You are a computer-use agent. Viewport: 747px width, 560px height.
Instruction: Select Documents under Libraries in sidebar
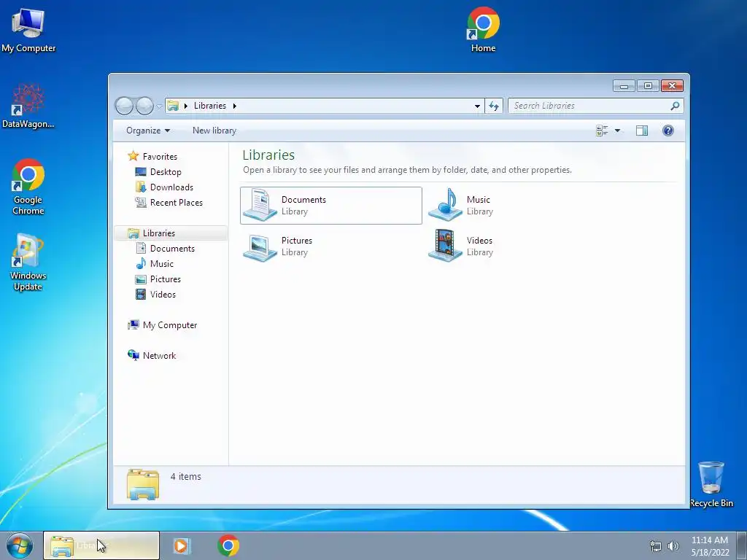tap(172, 248)
